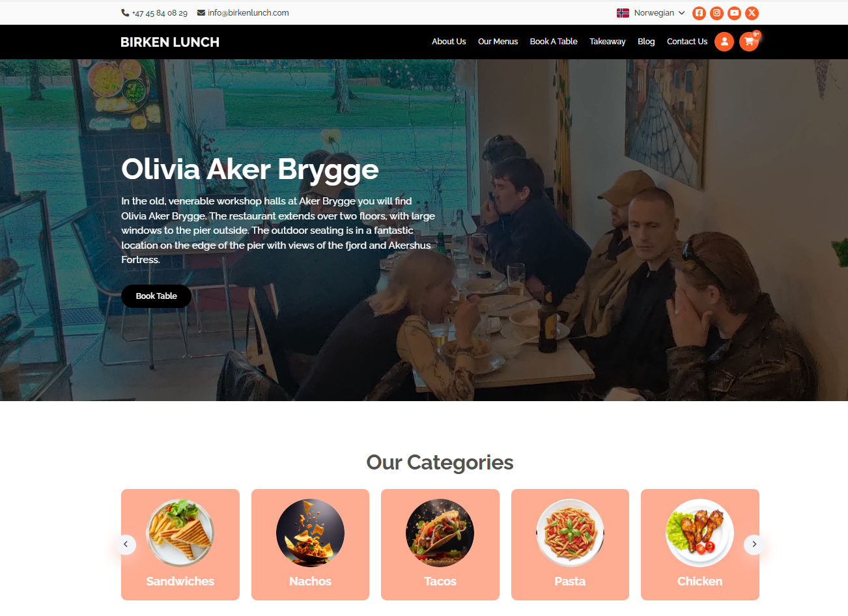Go to Book A Table page
Screen dimensions: 848x616
coord(554,42)
